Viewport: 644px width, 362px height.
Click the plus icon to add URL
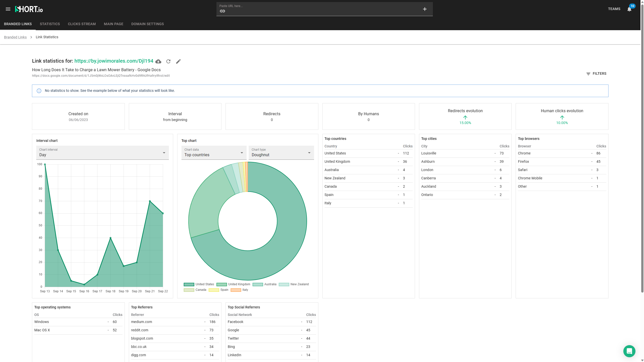tap(425, 9)
